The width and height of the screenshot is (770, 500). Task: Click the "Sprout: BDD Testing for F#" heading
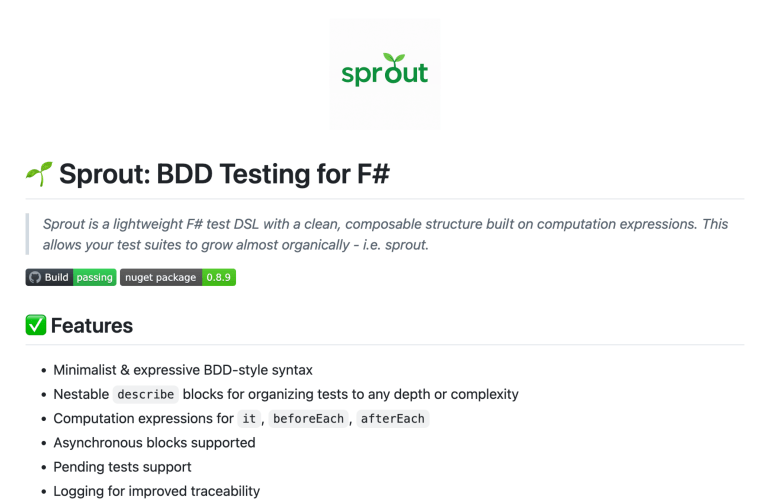tap(224, 175)
